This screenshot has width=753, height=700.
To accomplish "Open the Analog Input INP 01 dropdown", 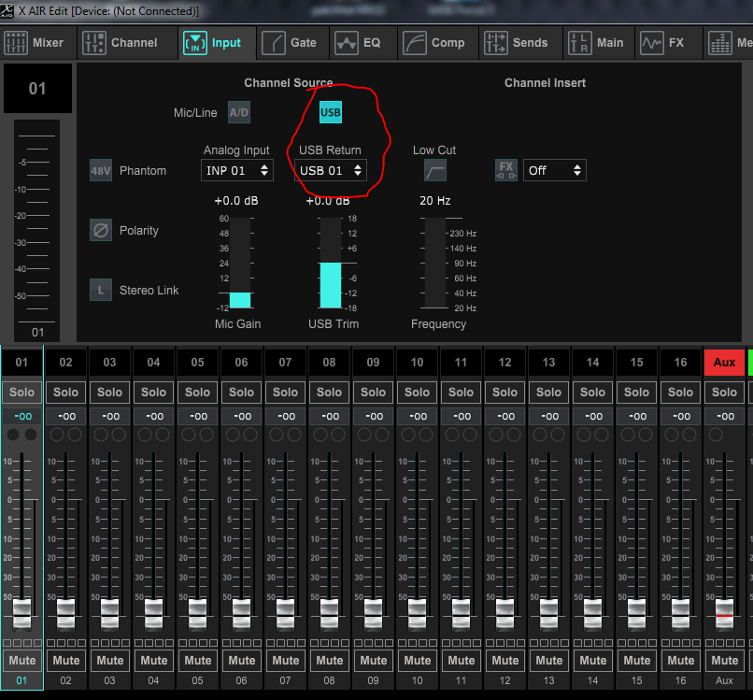I will coord(237,170).
